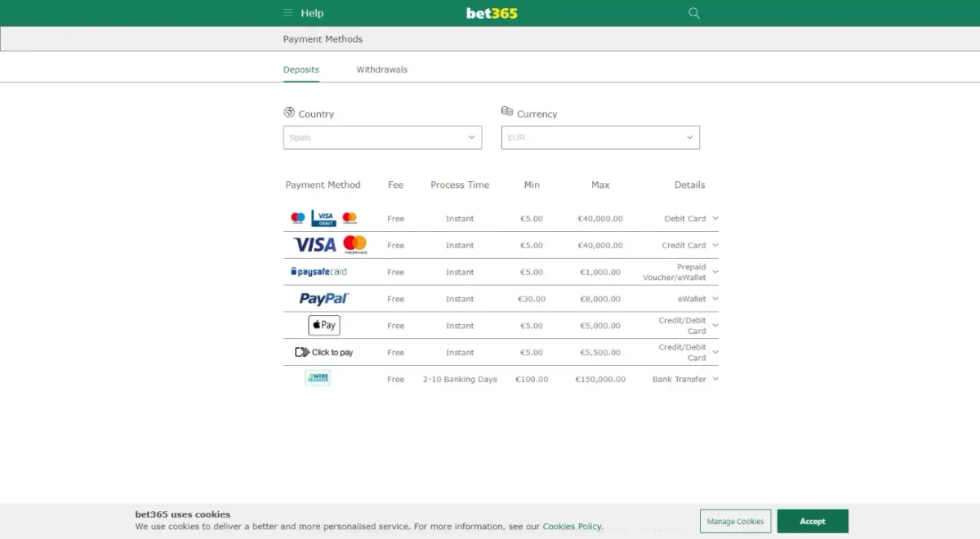Click the paysafecard logo
The height and width of the screenshot is (539, 980).
tap(318, 272)
